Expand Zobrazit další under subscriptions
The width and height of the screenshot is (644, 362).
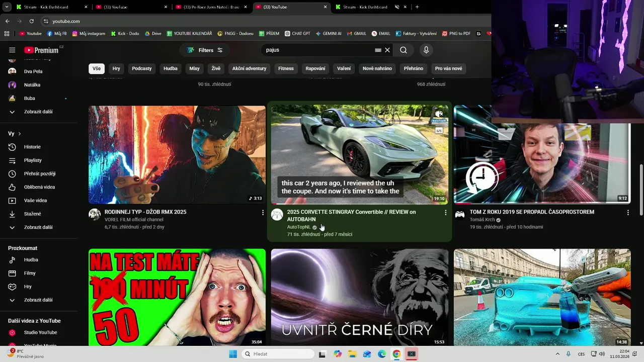tap(39, 112)
